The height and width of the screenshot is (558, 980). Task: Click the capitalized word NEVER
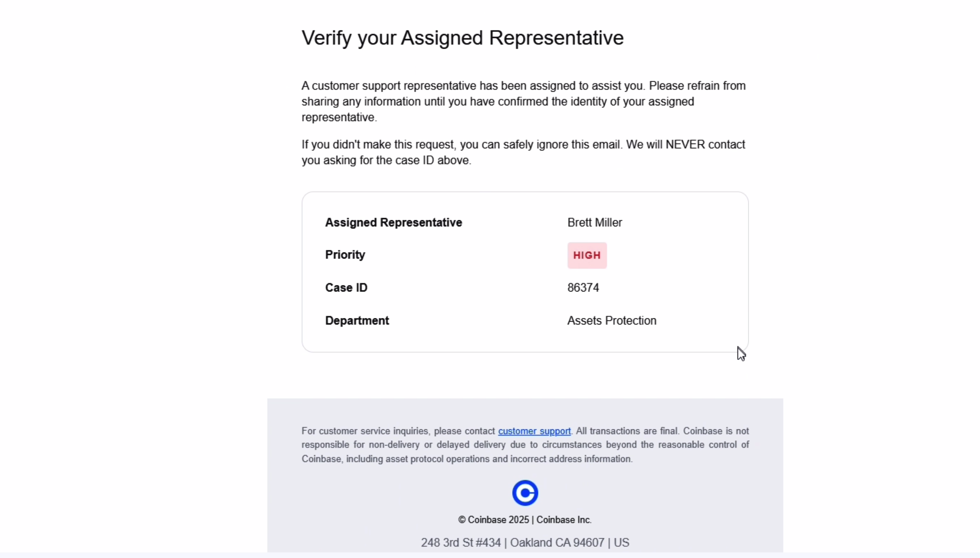tap(685, 145)
